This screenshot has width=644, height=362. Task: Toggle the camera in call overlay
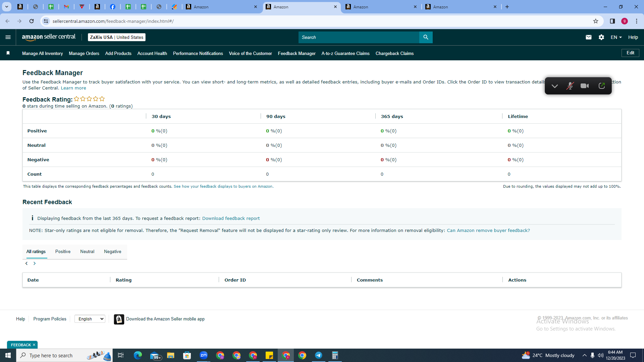585,86
